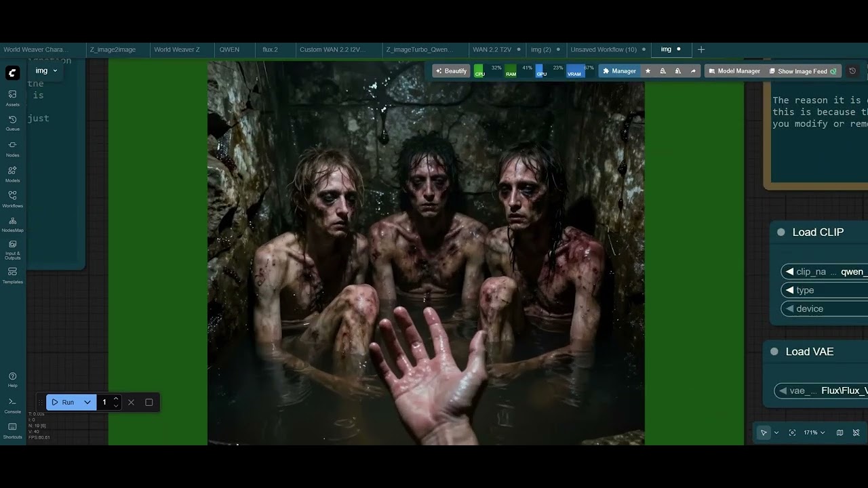Click the share arrow icon in toolbar
This screenshot has width=868, height=488.
(x=693, y=71)
